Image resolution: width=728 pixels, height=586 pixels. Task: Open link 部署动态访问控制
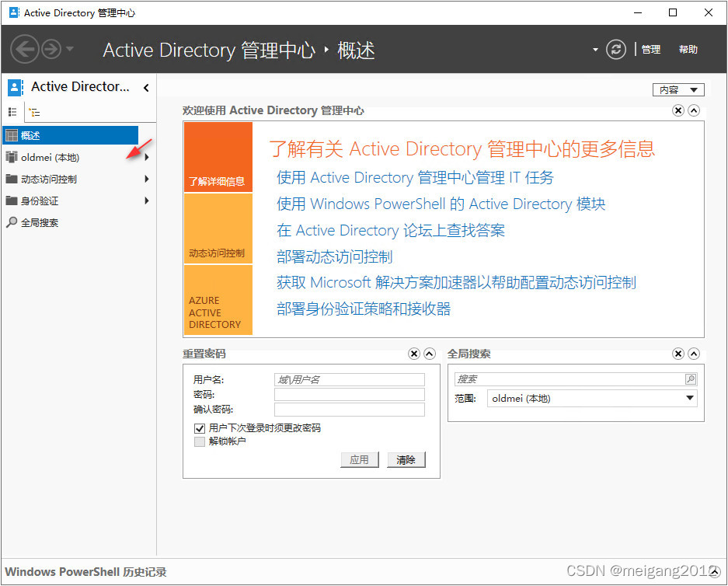pos(335,256)
